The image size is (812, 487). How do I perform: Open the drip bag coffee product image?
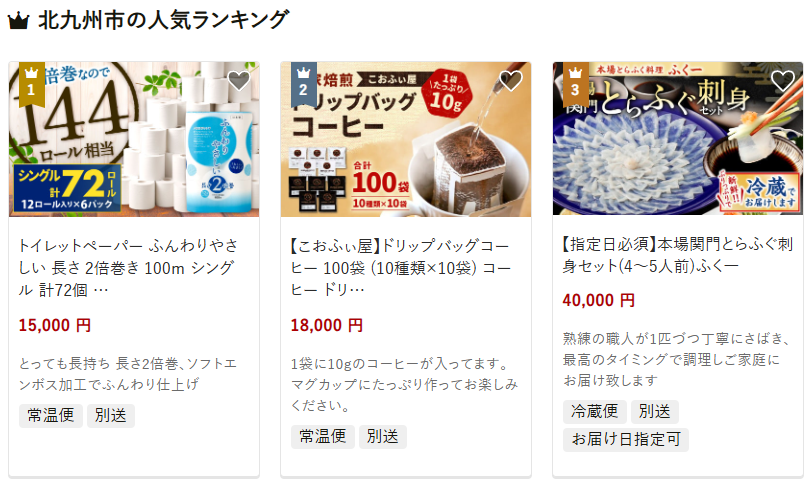click(406, 139)
